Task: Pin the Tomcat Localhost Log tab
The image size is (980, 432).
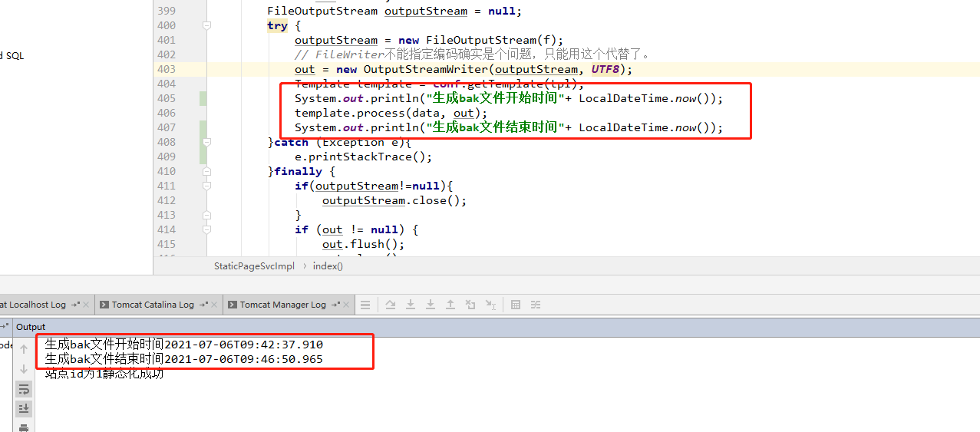Action: (x=75, y=305)
